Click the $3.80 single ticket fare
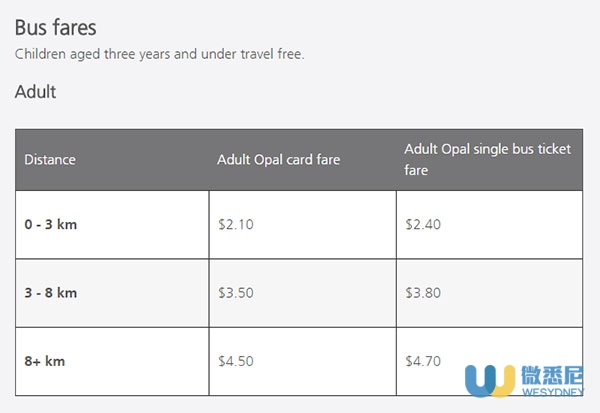This screenshot has height=413, width=600. (x=423, y=293)
